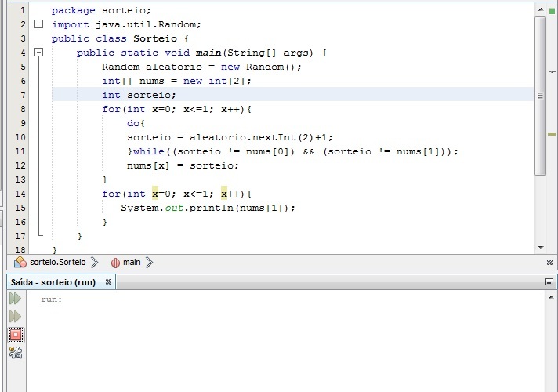Click line number 15 in gutter

20,208
